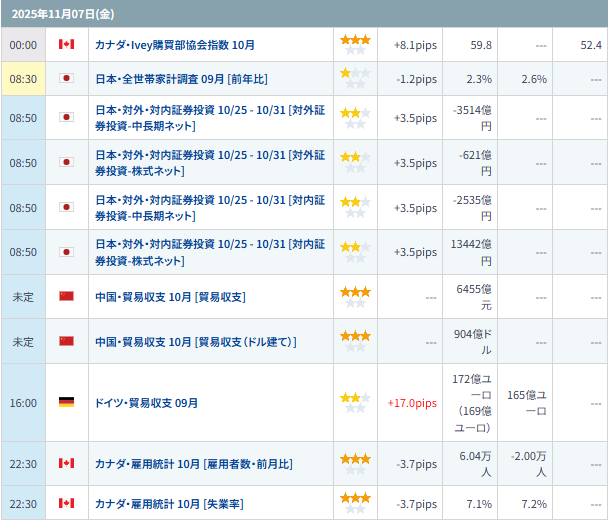The height and width of the screenshot is (523, 609).
Task: Click star rating for ドイツ・貿易収支 row
Action: coord(355,403)
